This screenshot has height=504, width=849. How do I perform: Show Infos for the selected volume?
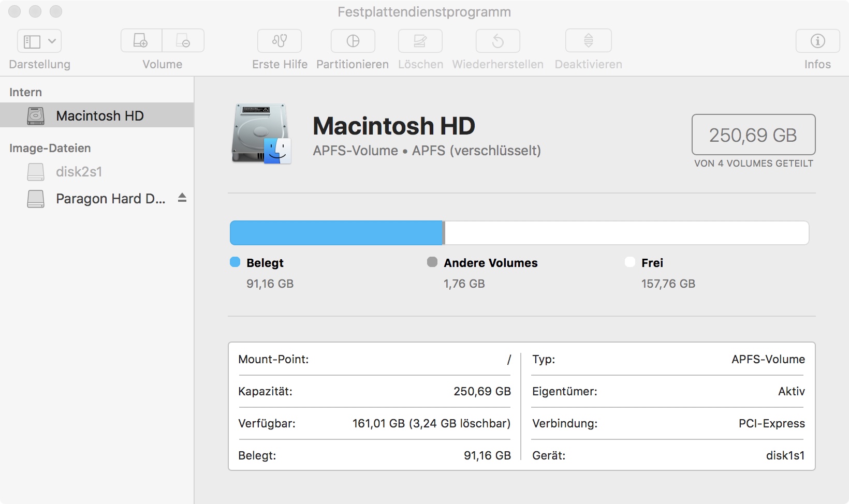coord(817,41)
